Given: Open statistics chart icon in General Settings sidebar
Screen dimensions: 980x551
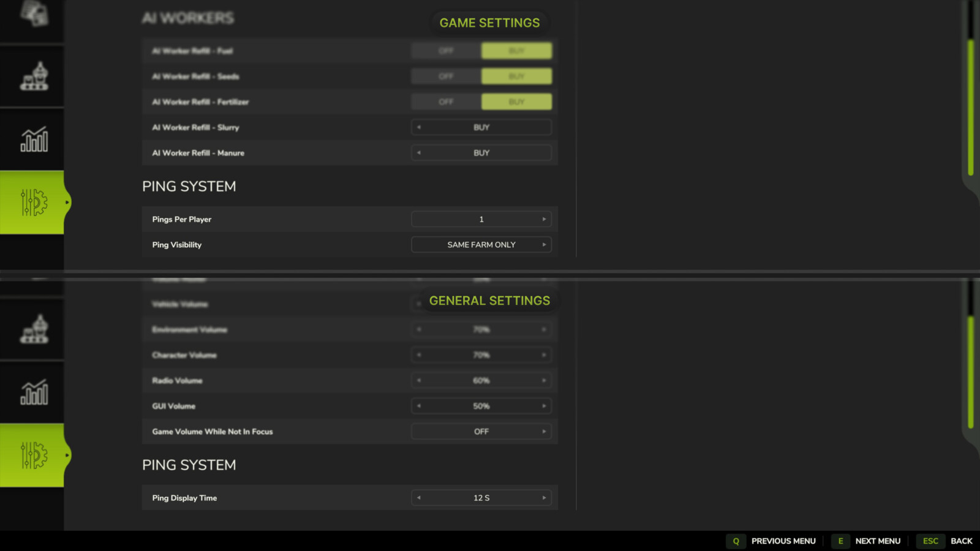Looking at the screenshot, I should coord(34,392).
